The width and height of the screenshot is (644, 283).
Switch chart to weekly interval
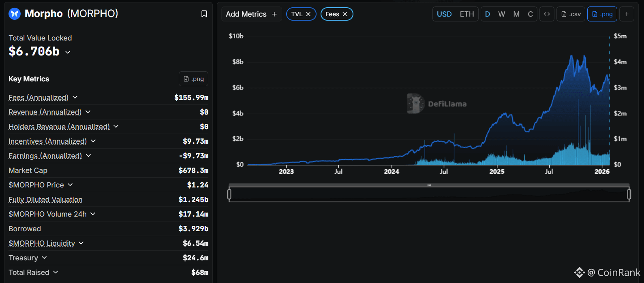point(501,14)
